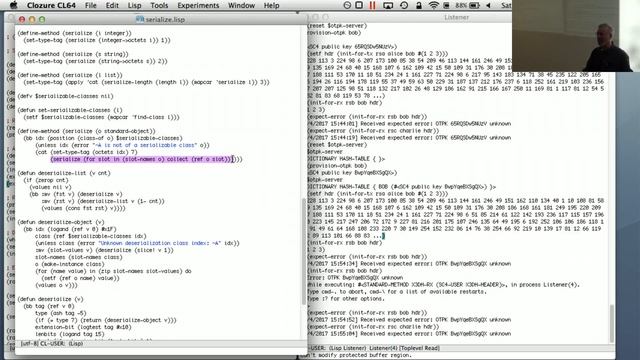Open the Help menu
Image resolution: width=640 pixels, height=360 pixels.
[x=271, y=5]
